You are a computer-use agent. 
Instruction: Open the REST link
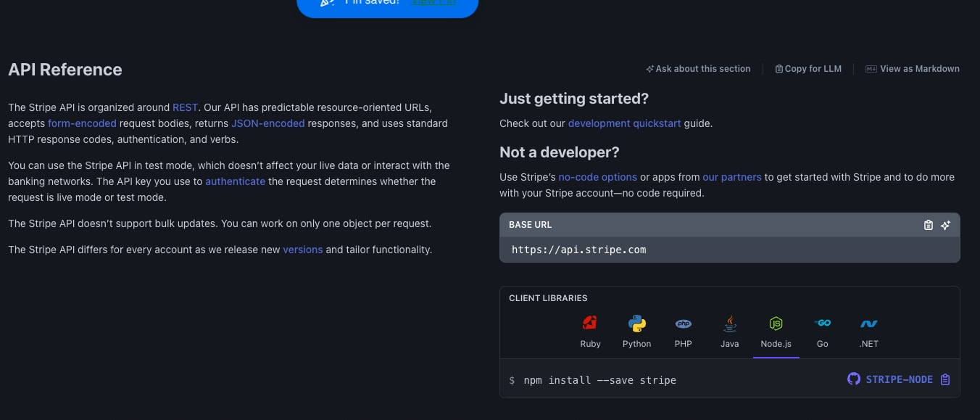185,107
